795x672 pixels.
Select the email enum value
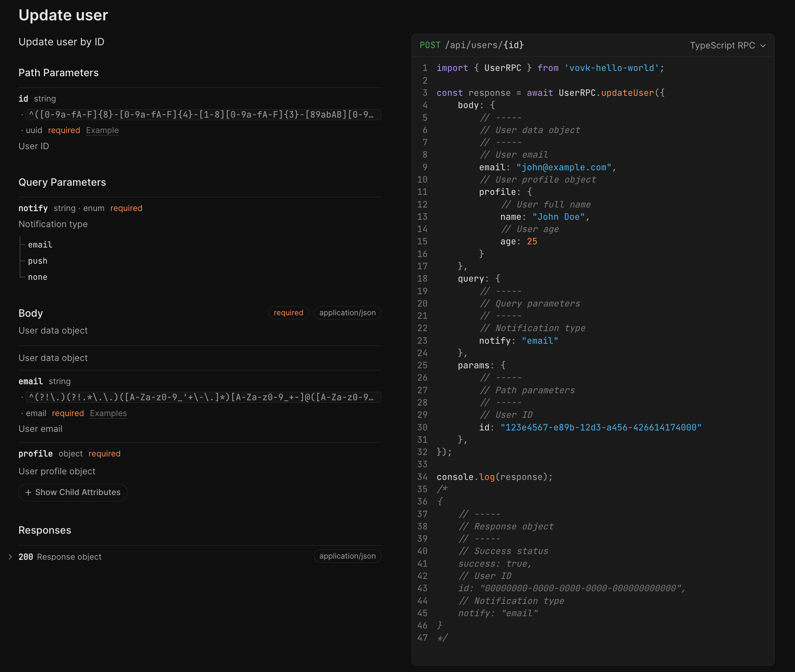click(40, 245)
